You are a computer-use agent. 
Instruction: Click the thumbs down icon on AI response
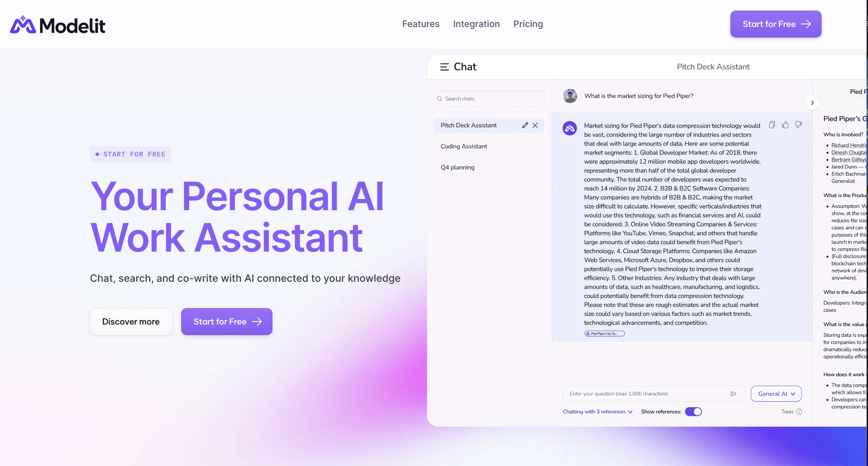coord(798,125)
